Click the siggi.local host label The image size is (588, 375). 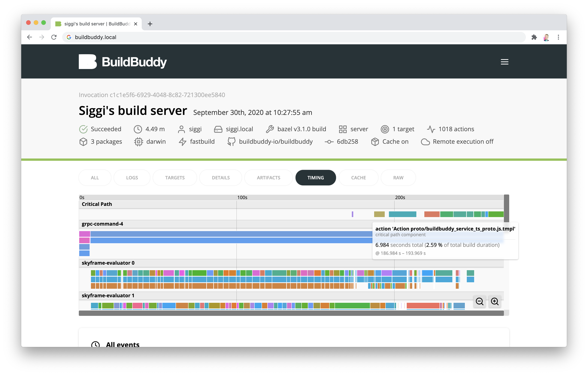click(x=239, y=129)
